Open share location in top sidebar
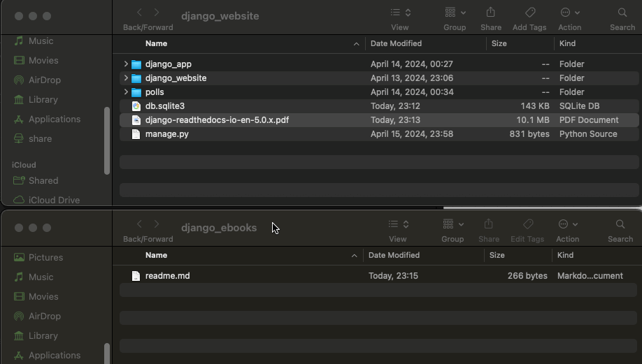 tap(33, 139)
